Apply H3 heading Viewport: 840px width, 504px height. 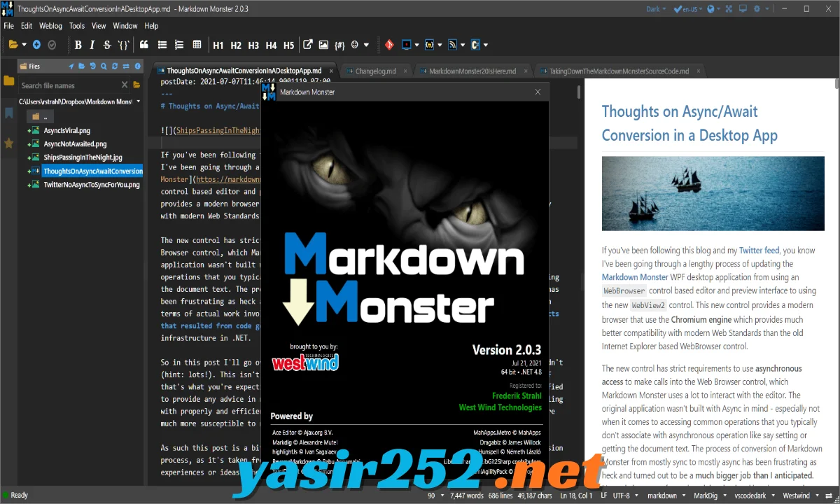pyautogui.click(x=253, y=45)
